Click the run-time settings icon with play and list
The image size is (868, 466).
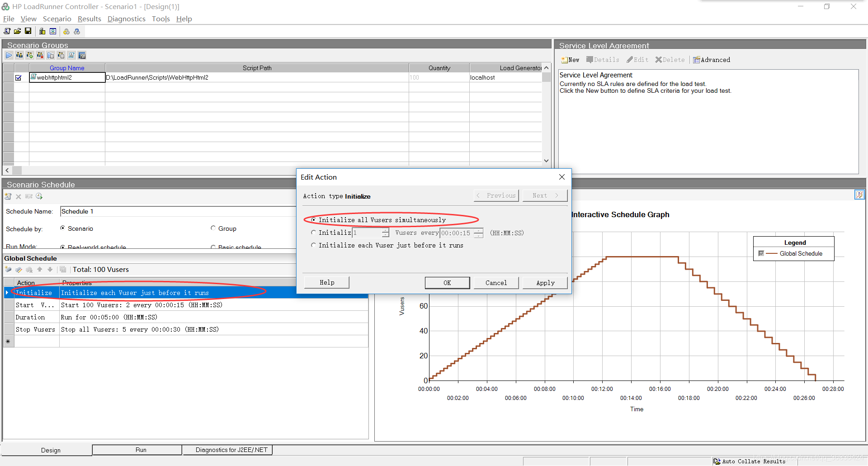(51, 55)
